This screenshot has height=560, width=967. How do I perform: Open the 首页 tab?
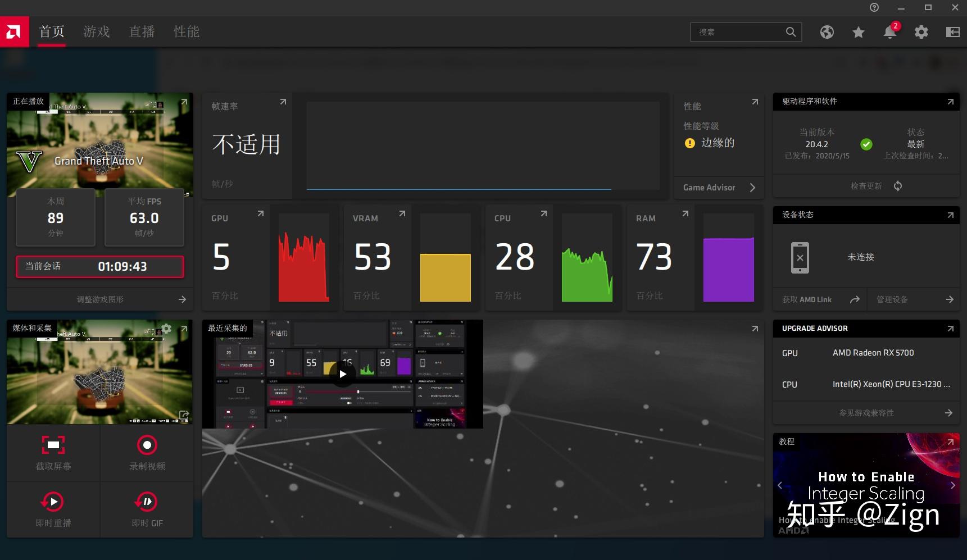click(52, 32)
